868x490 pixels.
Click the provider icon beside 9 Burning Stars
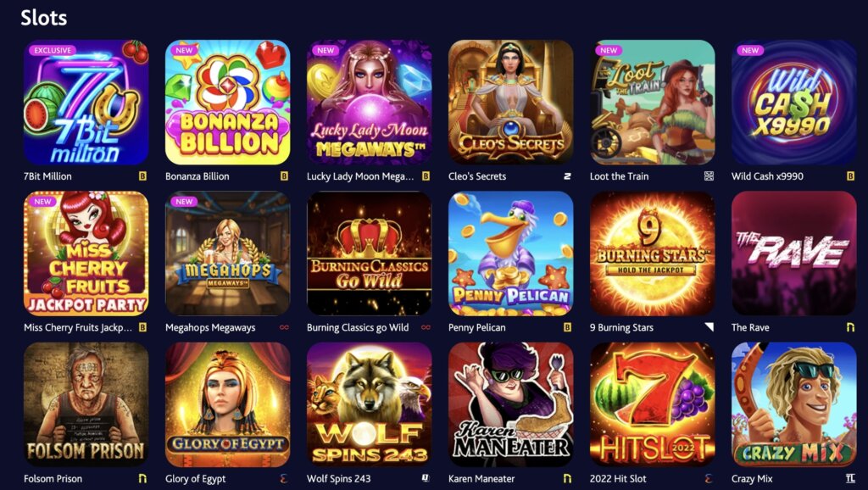[x=709, y=327]
